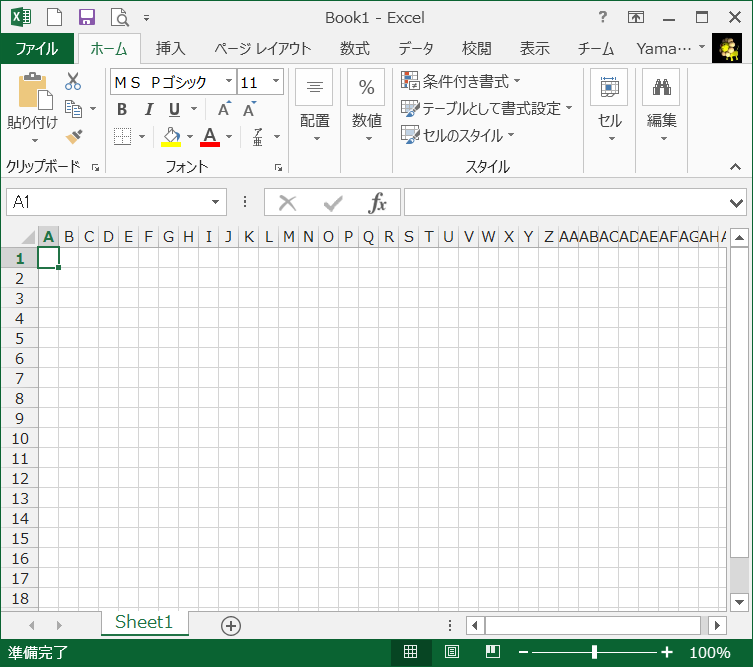Expand the font color palette arrow

229,137
